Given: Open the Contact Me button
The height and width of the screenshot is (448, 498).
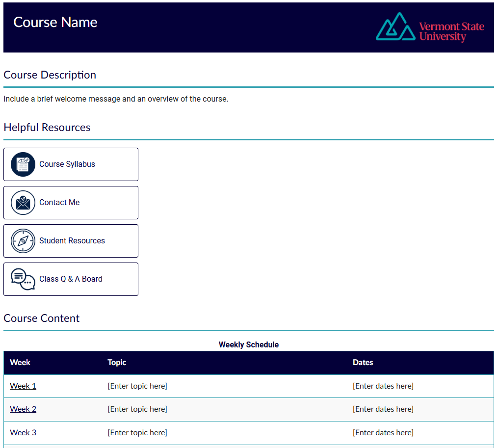Looking at the screenshot, I should click(71, 203).
